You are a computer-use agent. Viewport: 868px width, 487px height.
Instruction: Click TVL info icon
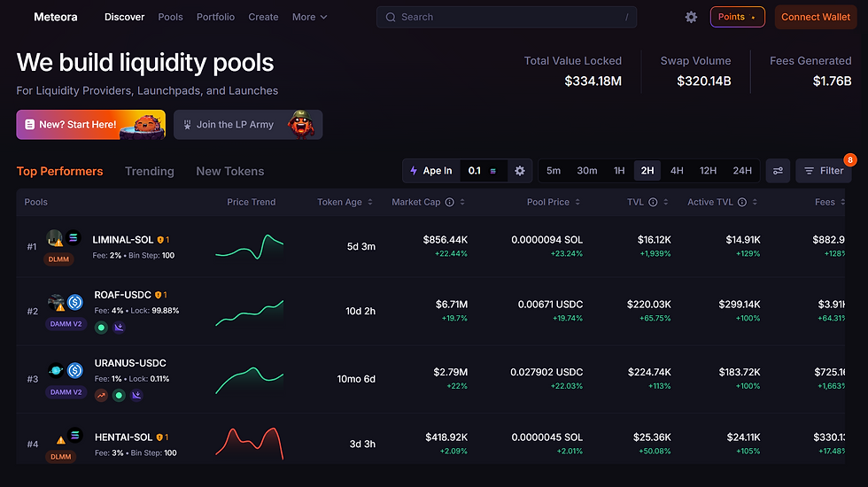[x=653, y=203]
